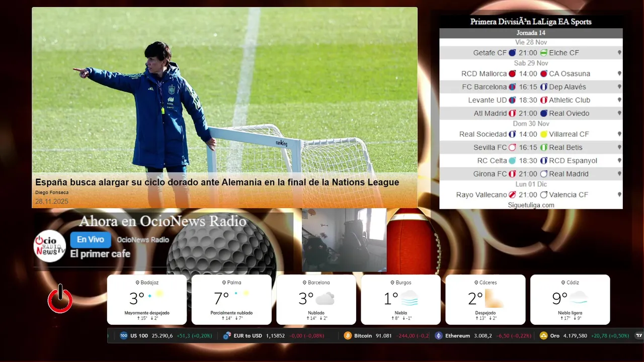Click the location pin on FC Barcelona row
This screenshot has width=644, height=362.
tap(619, 87)
